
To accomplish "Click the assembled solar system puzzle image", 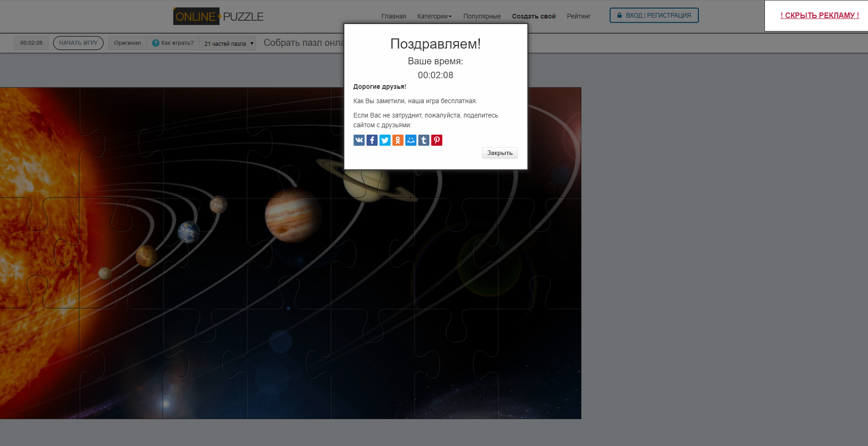I will pyautogui.click(x=290, y=253).
